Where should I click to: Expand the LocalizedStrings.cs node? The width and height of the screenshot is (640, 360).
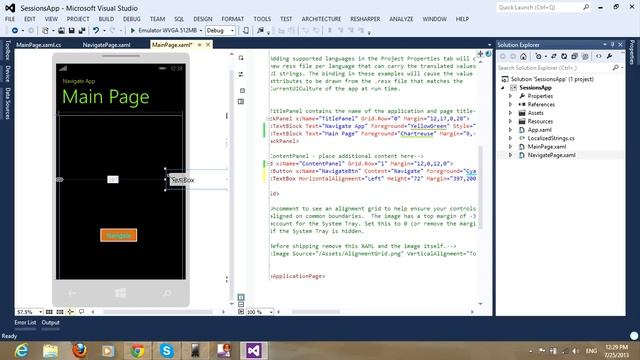tap(510, 138)
